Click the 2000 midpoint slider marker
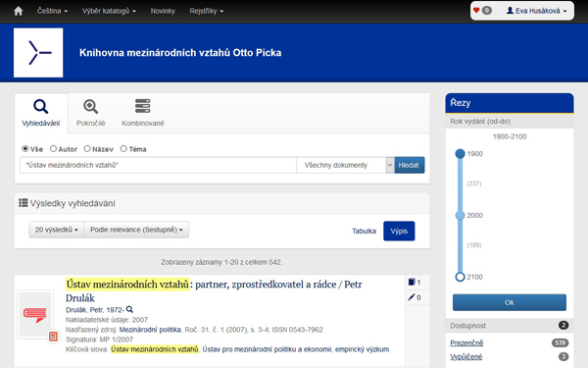 [461, 215]
